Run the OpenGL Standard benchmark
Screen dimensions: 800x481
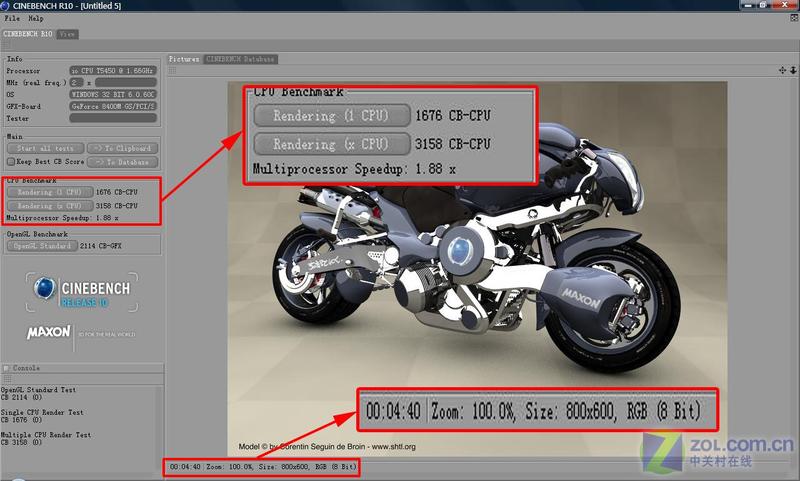42,246
